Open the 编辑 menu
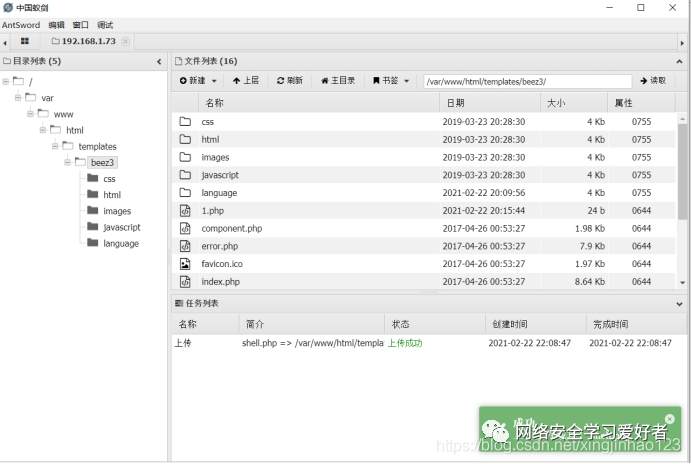The image size is (691, 464). click(x=56, y=25)
